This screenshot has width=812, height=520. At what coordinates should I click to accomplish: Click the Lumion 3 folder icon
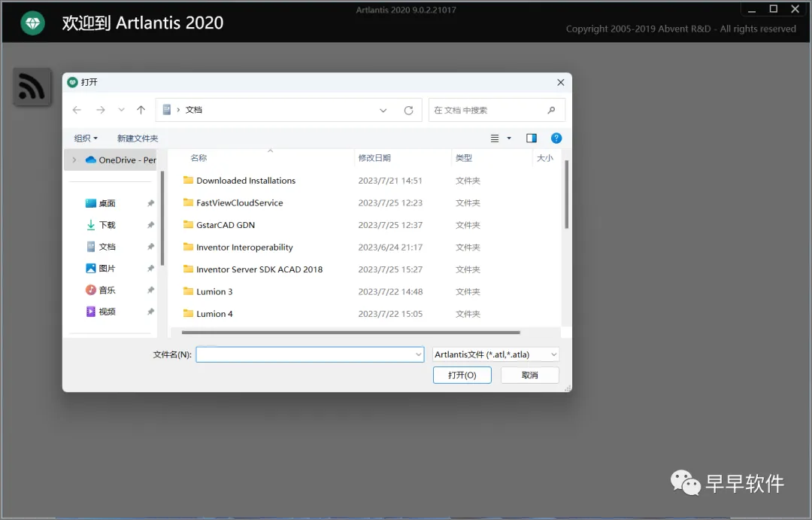point(189,291)
